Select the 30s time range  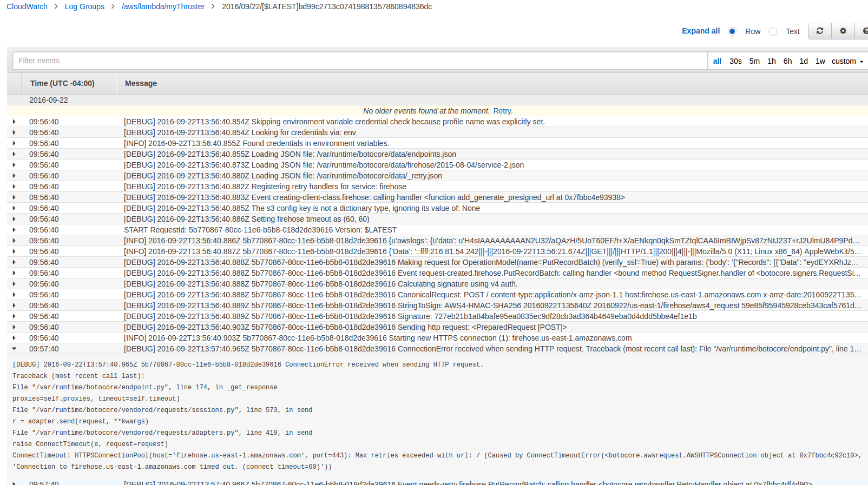tap(735, 61)
